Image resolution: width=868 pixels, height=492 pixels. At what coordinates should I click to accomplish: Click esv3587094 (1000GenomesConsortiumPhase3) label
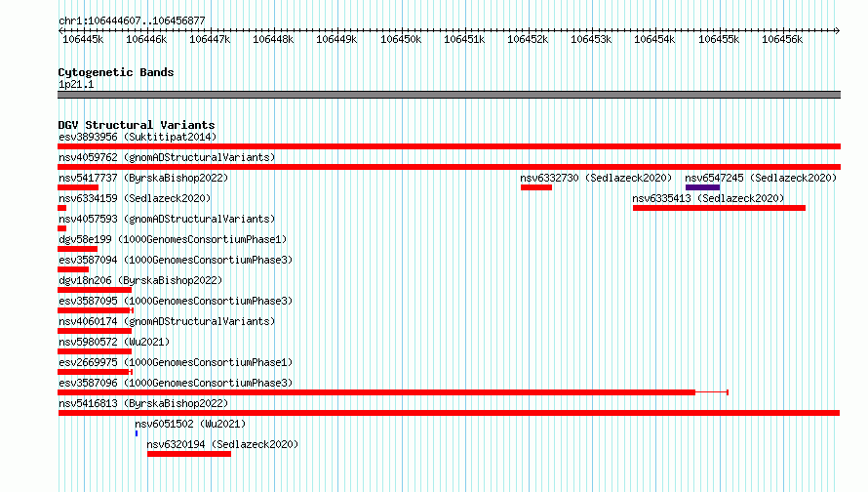coord(176,260)
